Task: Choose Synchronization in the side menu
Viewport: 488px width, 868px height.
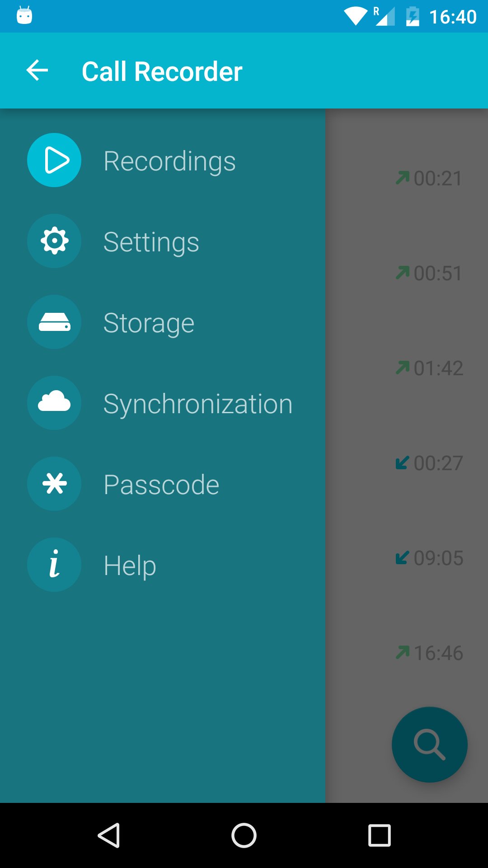Action: tap(198, 404)
